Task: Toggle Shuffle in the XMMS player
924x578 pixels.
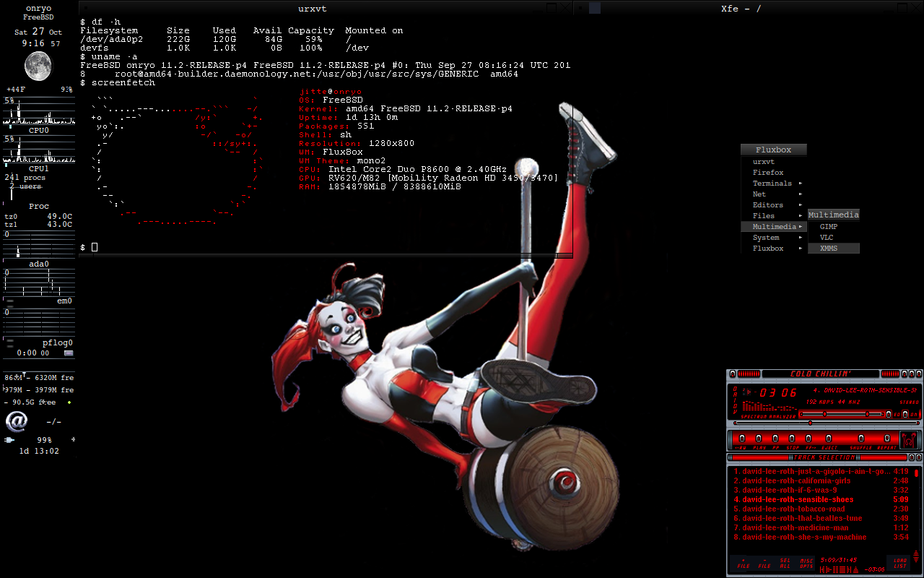Action: (860, 439)
